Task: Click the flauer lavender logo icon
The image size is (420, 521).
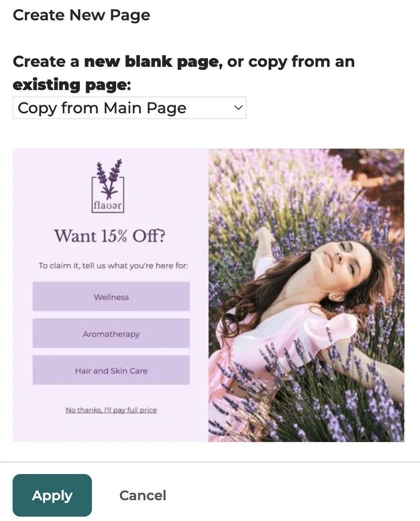Action: [108, 186]
